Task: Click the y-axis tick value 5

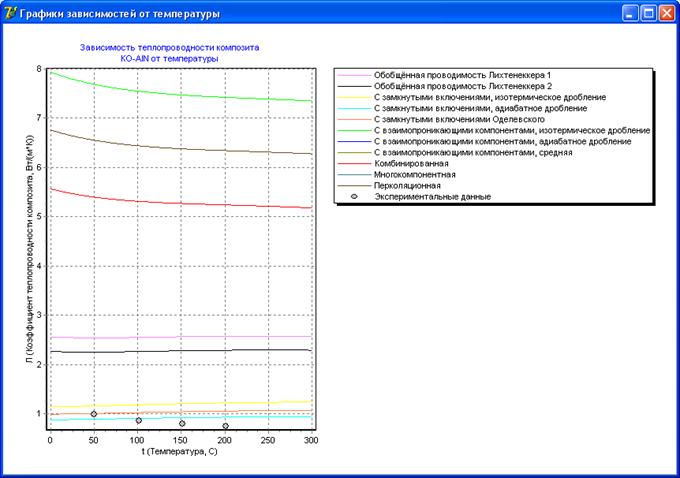Action: pyautogui.click(x=39, y=216)
